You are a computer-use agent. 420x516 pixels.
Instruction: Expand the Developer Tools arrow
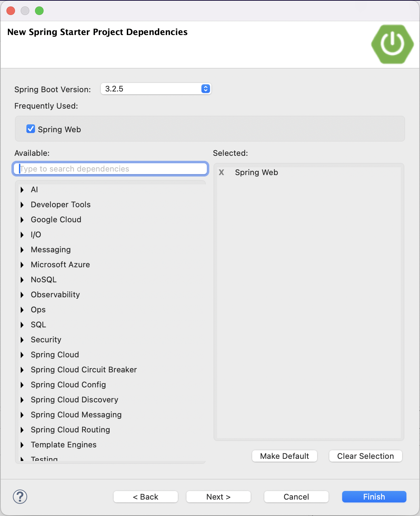point(22,205)
